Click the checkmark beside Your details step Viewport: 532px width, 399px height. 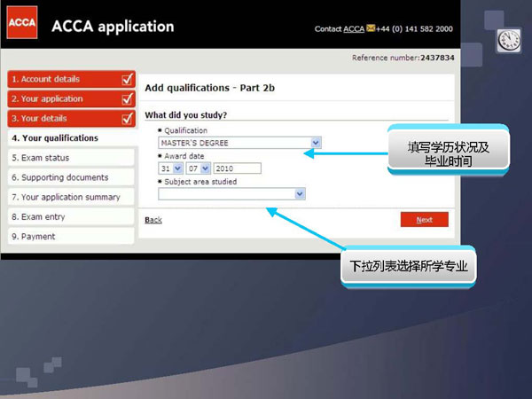[127, 118]
